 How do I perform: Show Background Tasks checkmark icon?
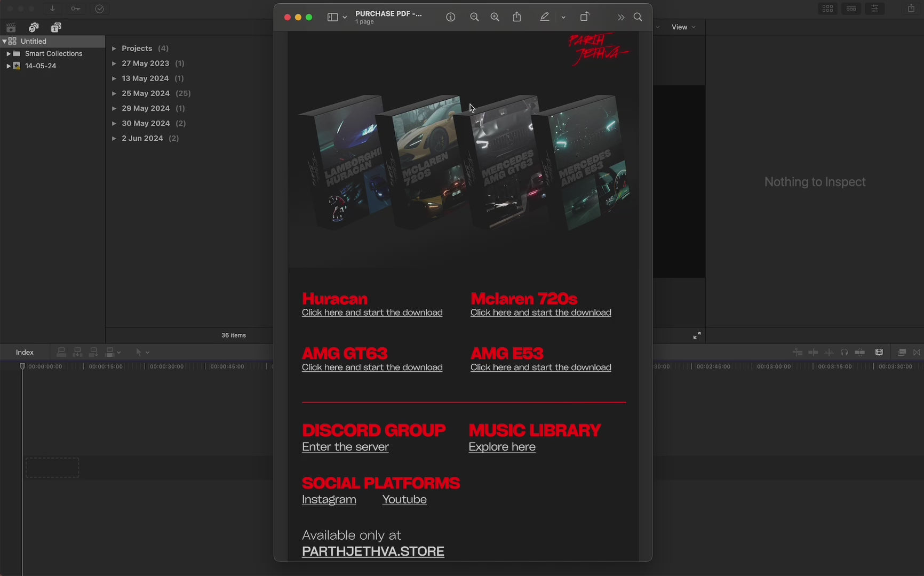click(100, 9)
